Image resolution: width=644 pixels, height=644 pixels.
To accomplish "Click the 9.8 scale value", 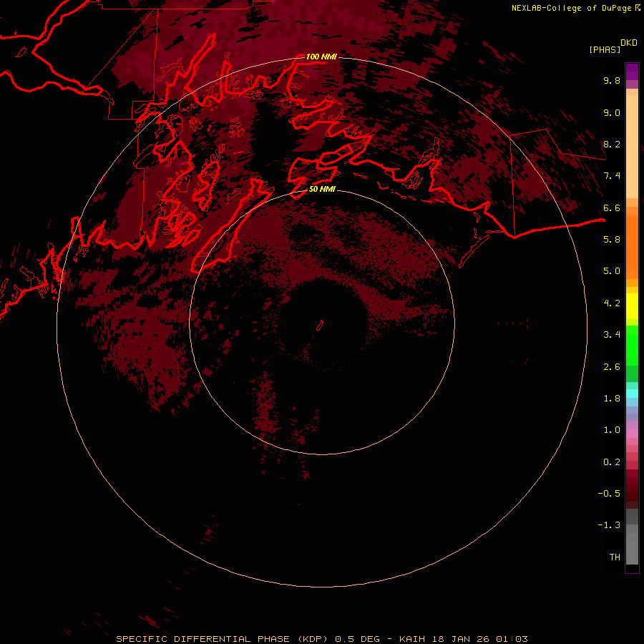I will pos(612,80).
